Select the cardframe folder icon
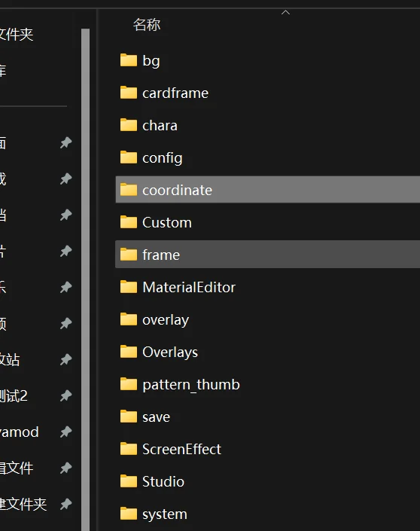The width and height of the screenshot is (420, 531). click(129, 93)
